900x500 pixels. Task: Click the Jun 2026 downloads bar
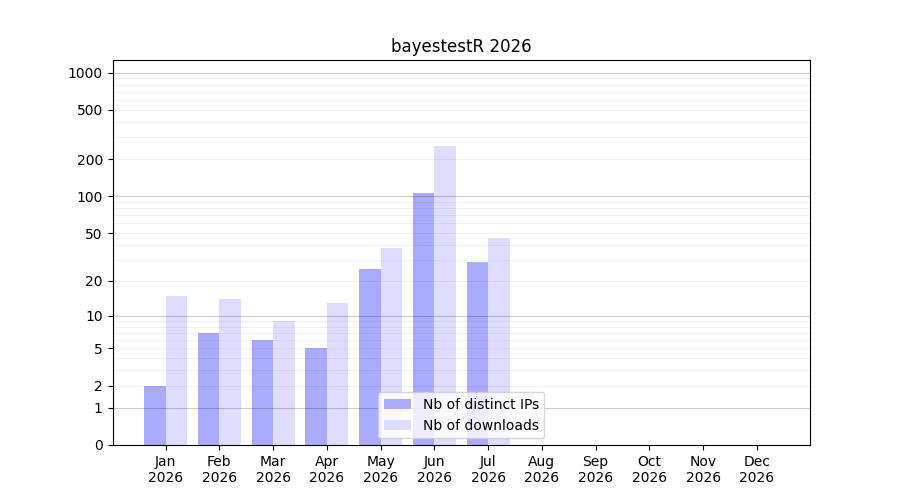click(x=445, y=296)
